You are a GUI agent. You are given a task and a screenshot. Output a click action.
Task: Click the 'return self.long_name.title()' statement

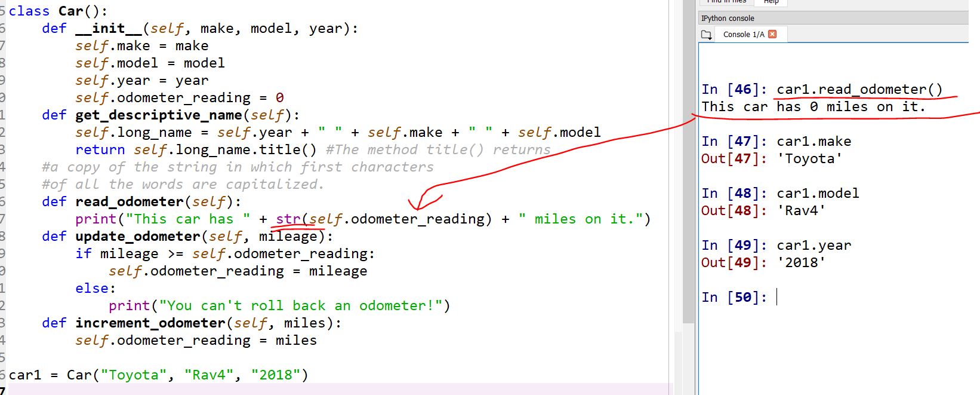tap(196, 150)
